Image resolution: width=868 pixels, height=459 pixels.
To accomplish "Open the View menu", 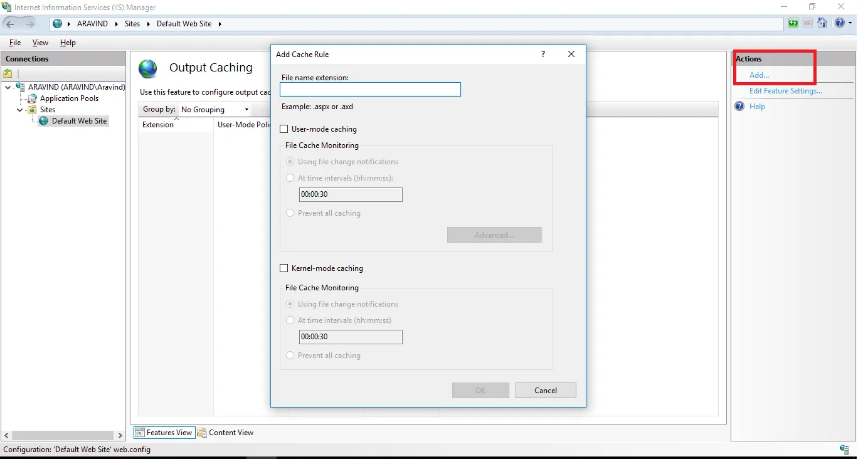I will coord(40,43).
